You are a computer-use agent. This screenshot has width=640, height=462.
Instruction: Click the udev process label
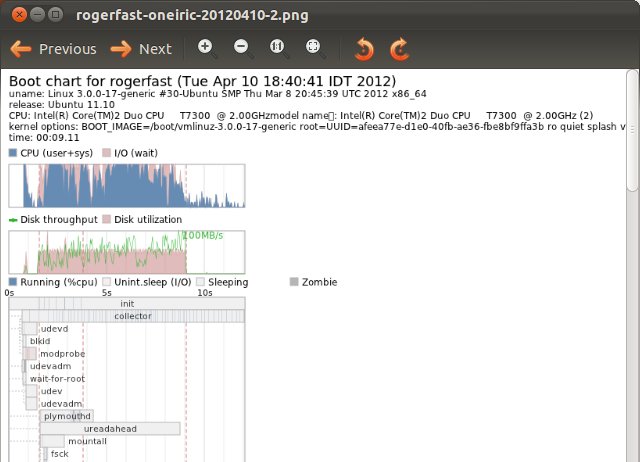tap(52, 391)
